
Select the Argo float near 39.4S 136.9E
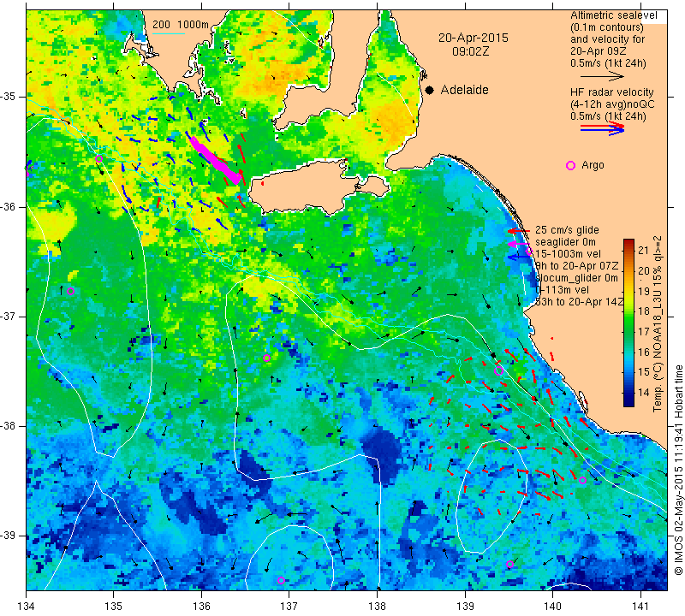281,580
